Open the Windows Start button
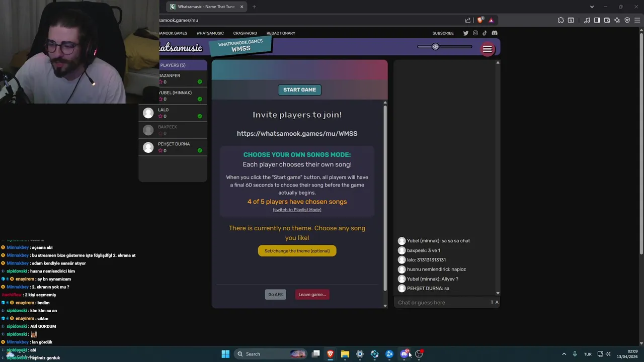644x362 pixels. tap(225, 354)
